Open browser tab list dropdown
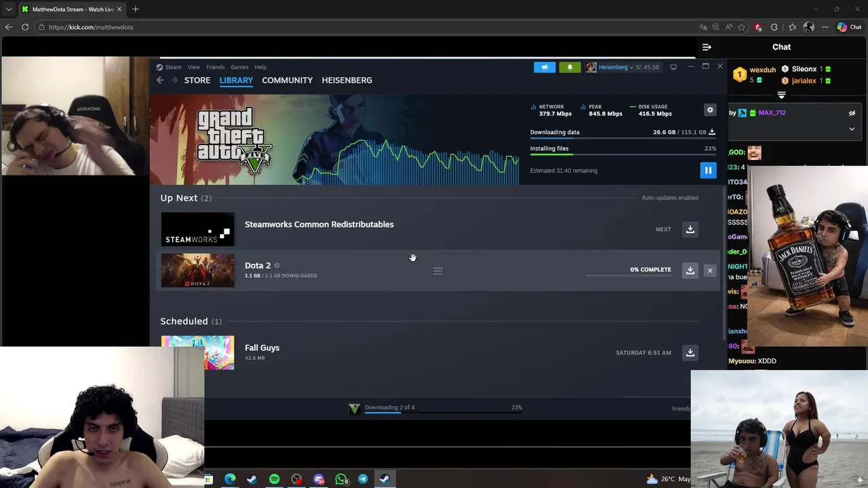 9,9
